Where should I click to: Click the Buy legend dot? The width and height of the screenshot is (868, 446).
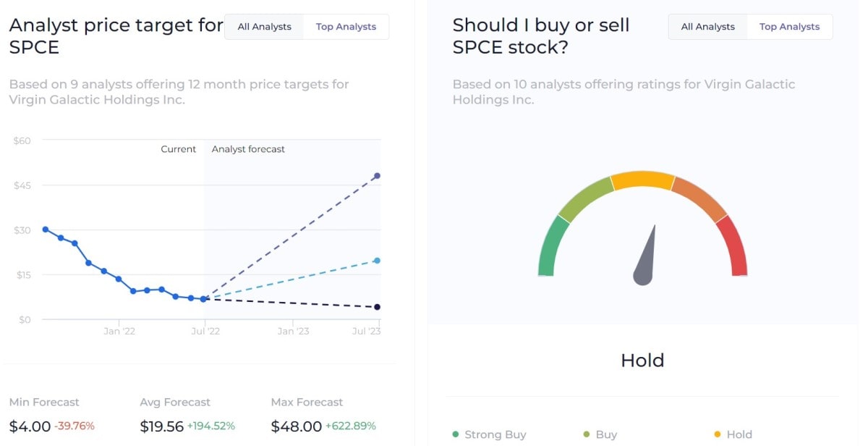tap(586, 434)
